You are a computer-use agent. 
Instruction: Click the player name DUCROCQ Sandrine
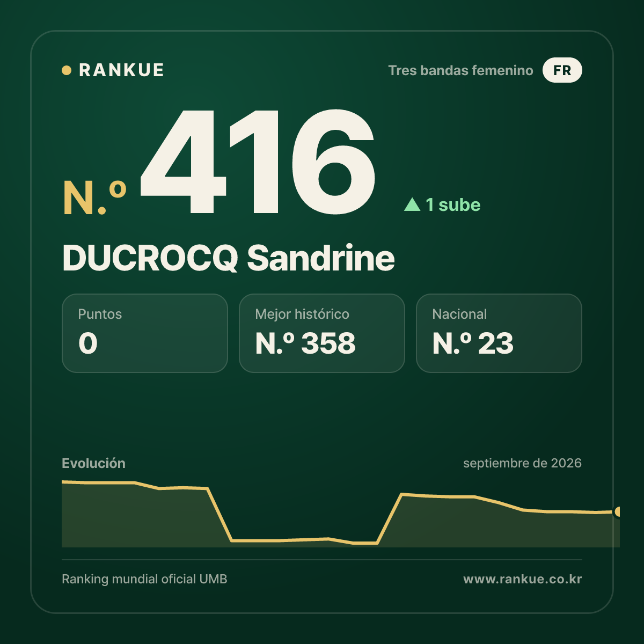pos(229,258)
